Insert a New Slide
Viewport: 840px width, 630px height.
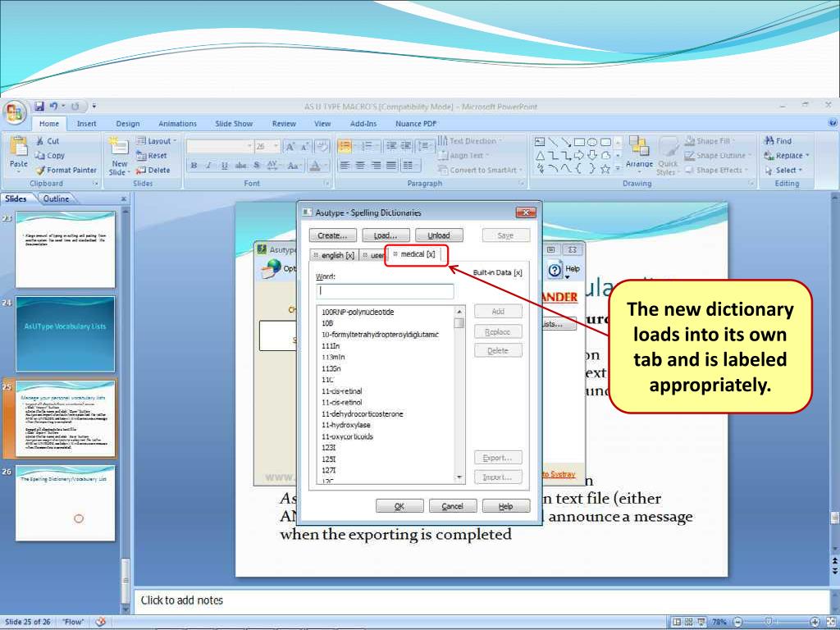pyautogui.click(x=120, y=156)
